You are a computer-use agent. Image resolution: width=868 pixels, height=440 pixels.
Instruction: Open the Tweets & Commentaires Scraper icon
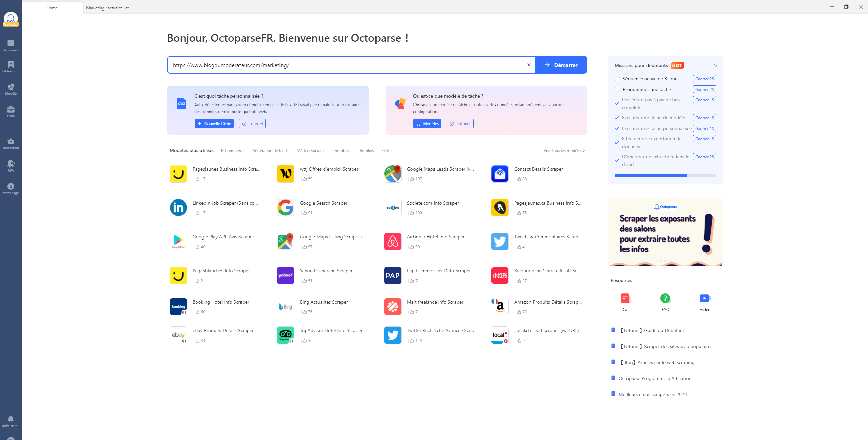click(500, 242)
